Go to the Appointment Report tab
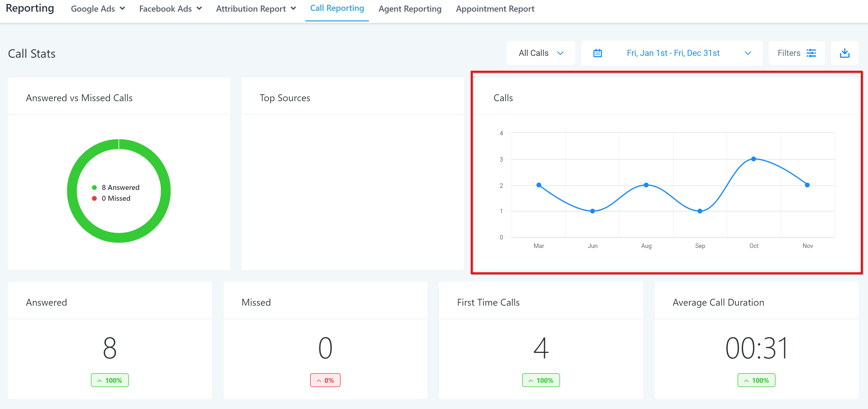This screenshot has height=409, width=868. (495, 9)
